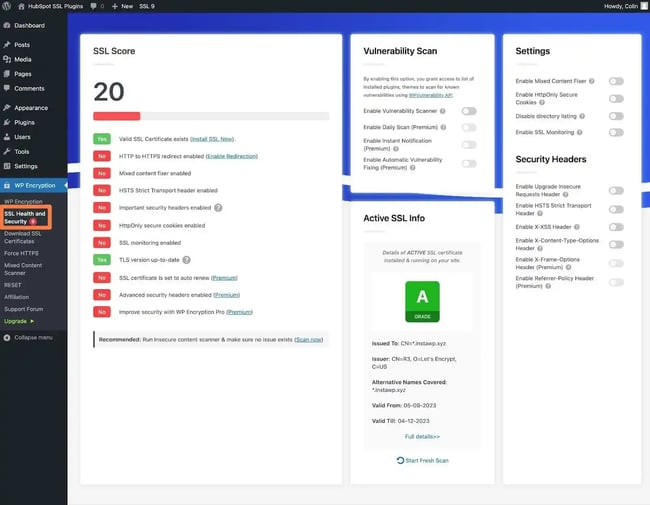The width and height of the screenshot is (650, 505).
Task: Open the comments bubble in admin bar
Action: [x=94, y=6]
